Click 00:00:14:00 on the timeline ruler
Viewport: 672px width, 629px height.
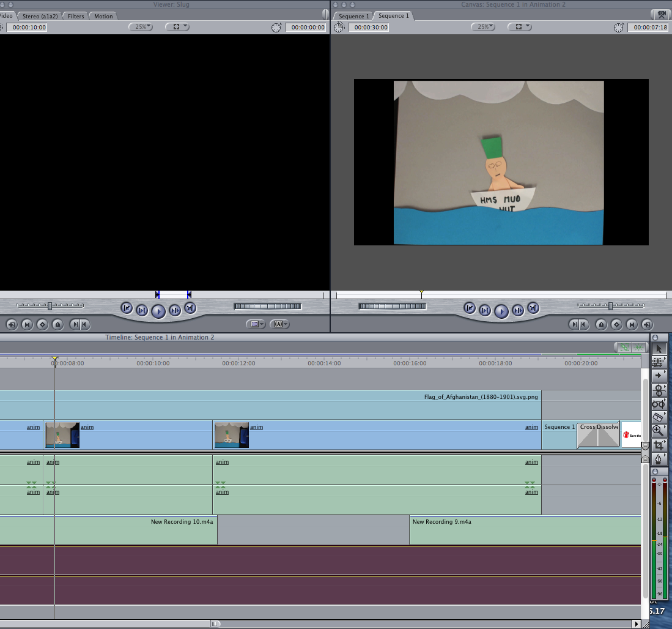pos(324,363)
